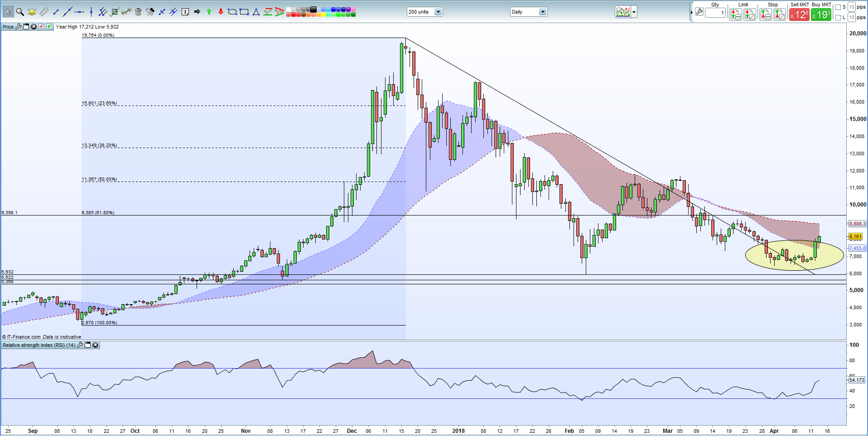
Task: Toggle the S stop pips checkbox
Action: point(838,7)
